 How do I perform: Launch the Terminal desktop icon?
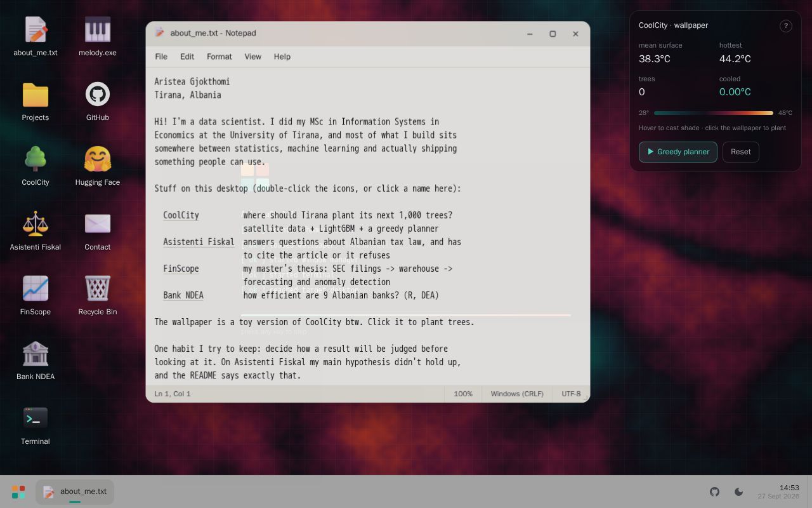[36, 425]
